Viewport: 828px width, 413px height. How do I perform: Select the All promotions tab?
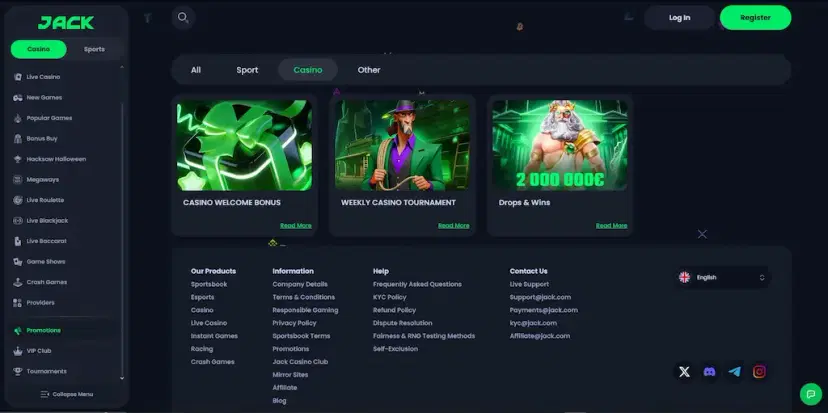click(196, 70)
